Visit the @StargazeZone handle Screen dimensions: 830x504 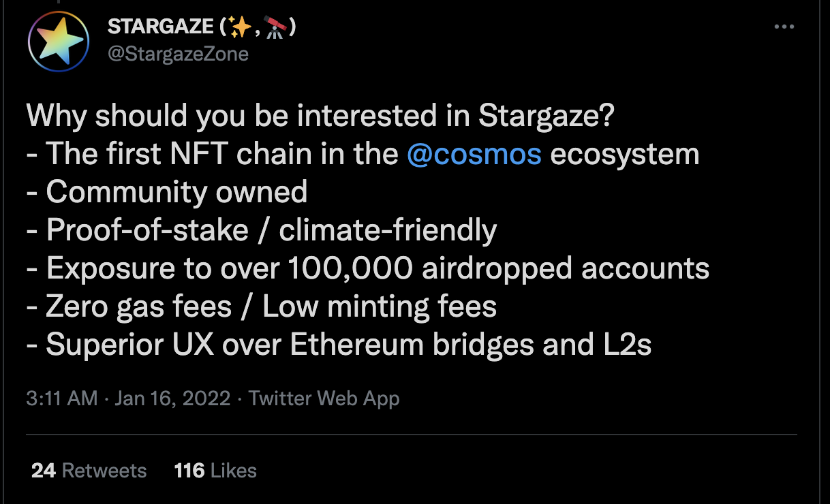pos(178,54)
